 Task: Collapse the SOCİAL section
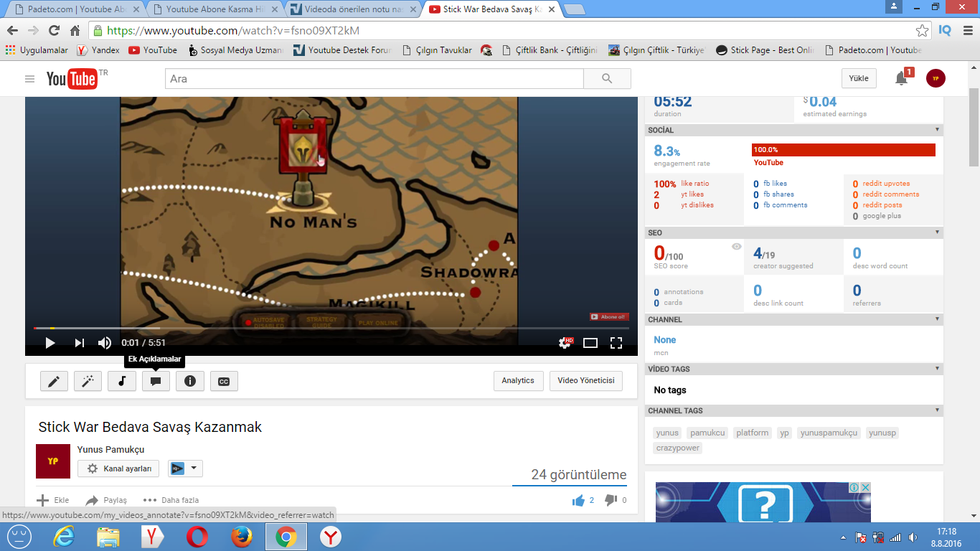[937, 130]
